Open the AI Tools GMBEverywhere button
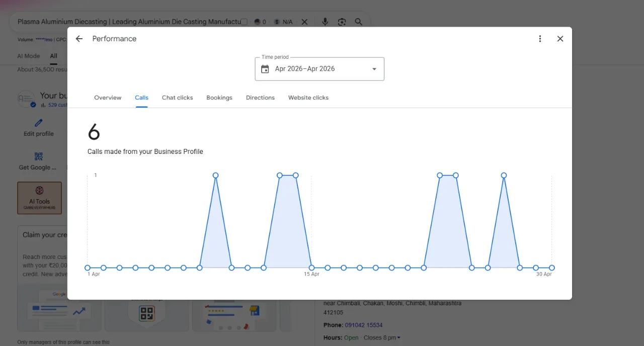Image resolution: width=644 pixels, height=346 pixels. click(39, 198)
